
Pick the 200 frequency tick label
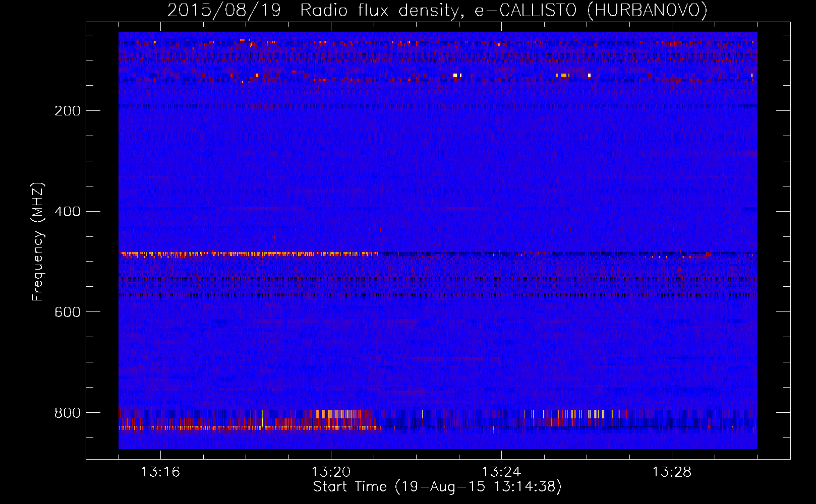[68, 111]
